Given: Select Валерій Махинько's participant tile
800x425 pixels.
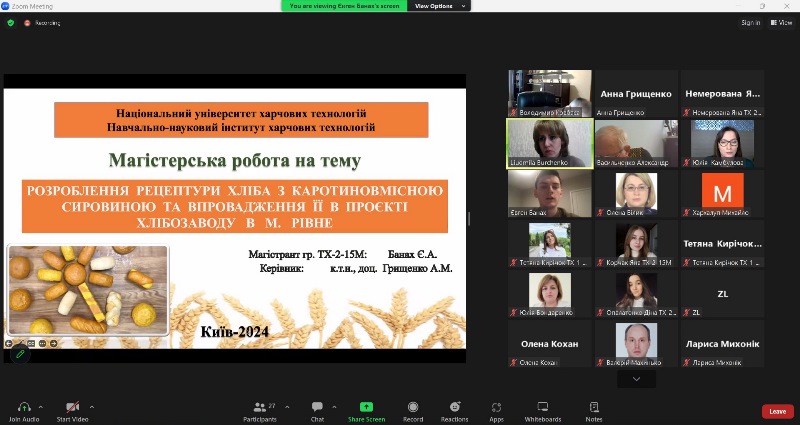Looking at the screenshot, I should (x=636, y=344).
